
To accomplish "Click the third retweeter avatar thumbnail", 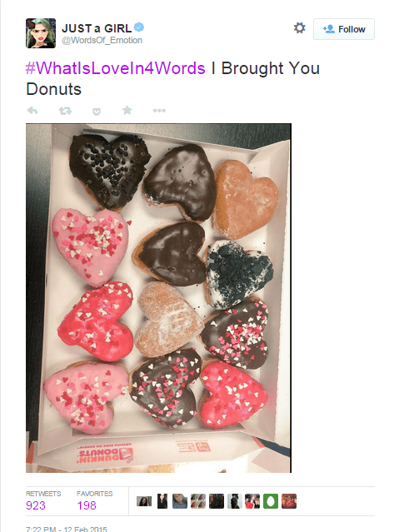I will [x=180, y=501].
